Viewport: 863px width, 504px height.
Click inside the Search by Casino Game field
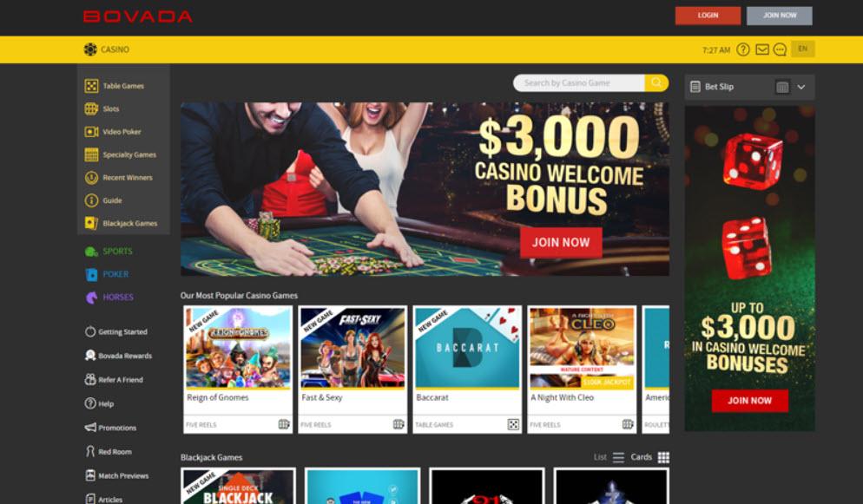pos(578,83)
